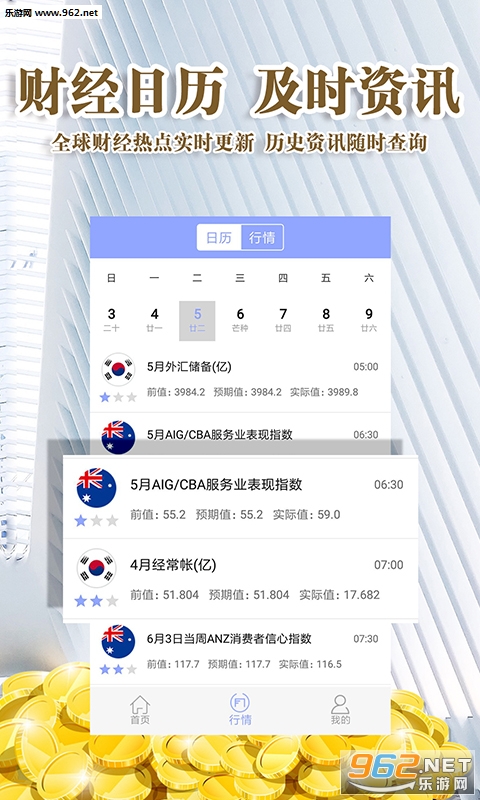This screenshot has width=480, height=800.
Task: Click weekday header 三
Action: [240, 278]
